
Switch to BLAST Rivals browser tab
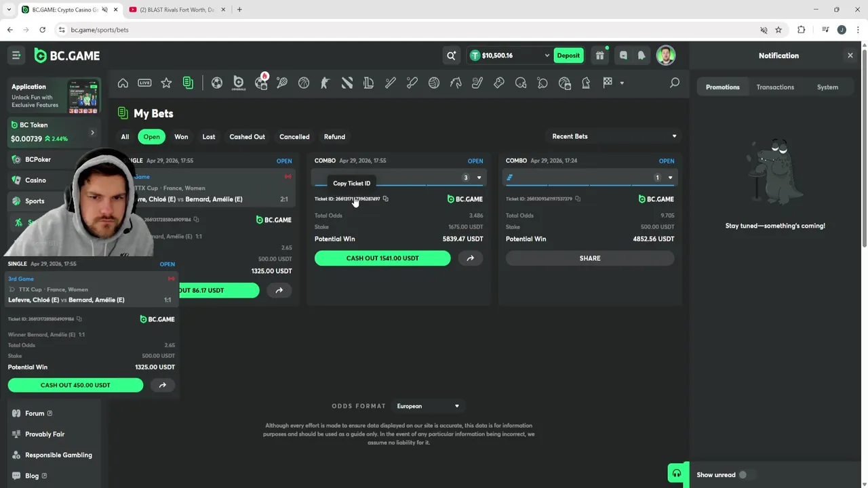178,9
